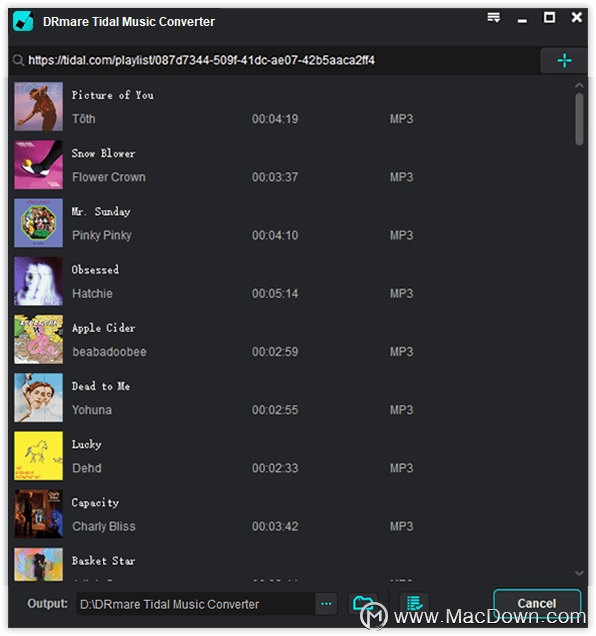This screenshot has width=596, height=636.
Task: Click duration 00:03:42
Action: pyautogui.click(x=275, y=526)
